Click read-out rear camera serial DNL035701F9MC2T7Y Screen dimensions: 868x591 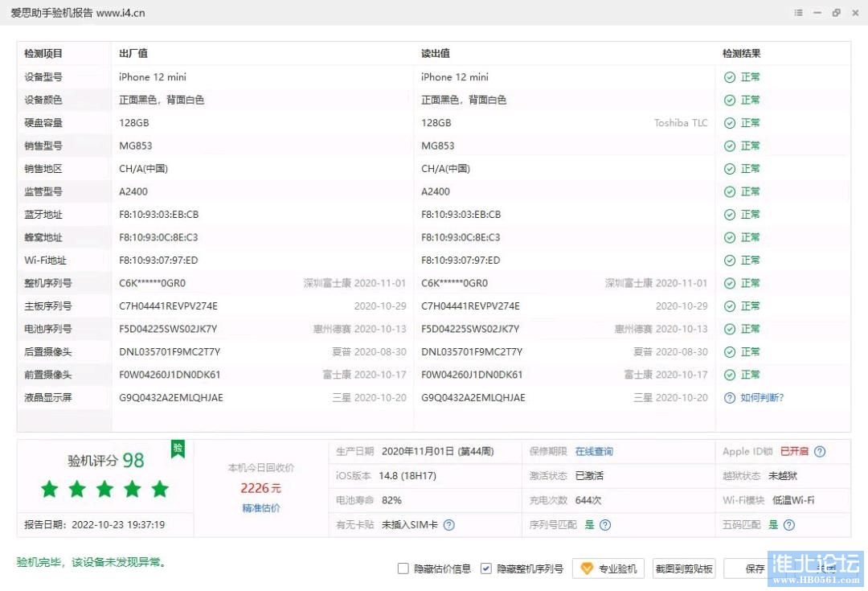point(472,352)
